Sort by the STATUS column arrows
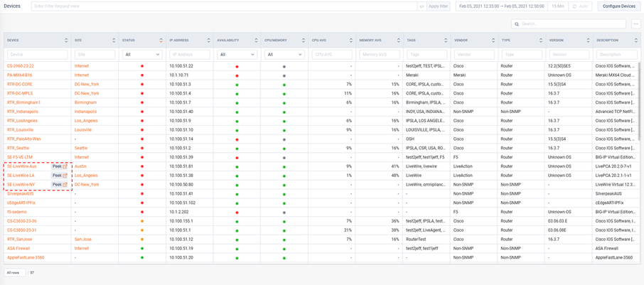The width and height of the screenshot is (644, 285). click(161, 41)
